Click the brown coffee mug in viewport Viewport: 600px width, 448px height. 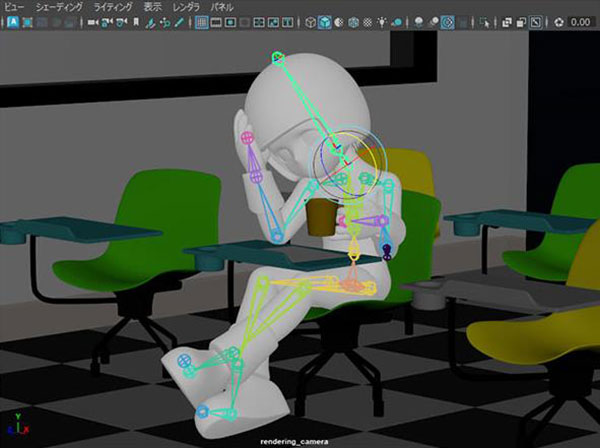click(321, 218)
